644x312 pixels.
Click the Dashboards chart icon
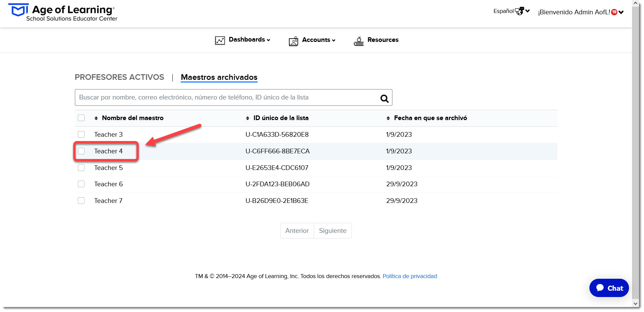[x=220, y=41]
